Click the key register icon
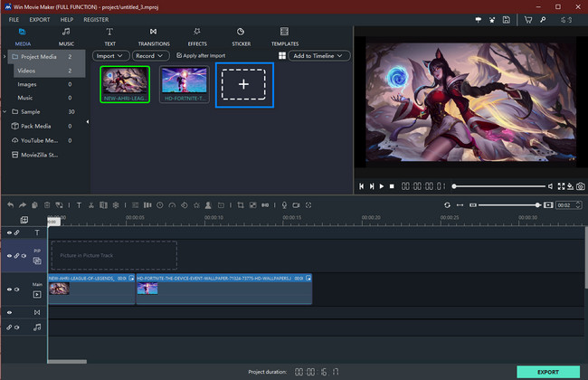Screen dimensions: 588x380 [543, 20]
